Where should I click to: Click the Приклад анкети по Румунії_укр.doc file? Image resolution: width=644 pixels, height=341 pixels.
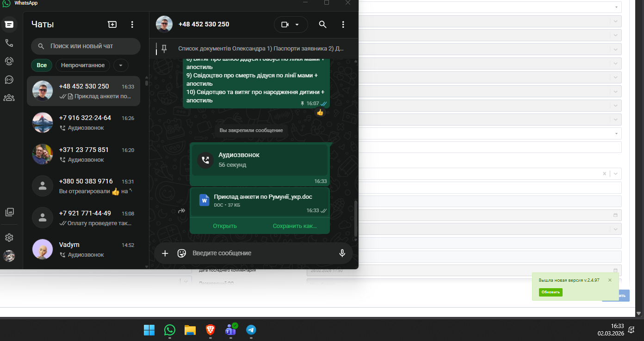click(x=260, y=202)
